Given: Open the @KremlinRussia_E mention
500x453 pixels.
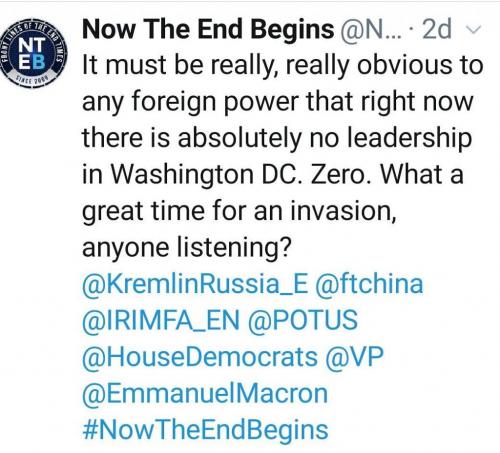Looking at the screenshot, I should [195, 284].
